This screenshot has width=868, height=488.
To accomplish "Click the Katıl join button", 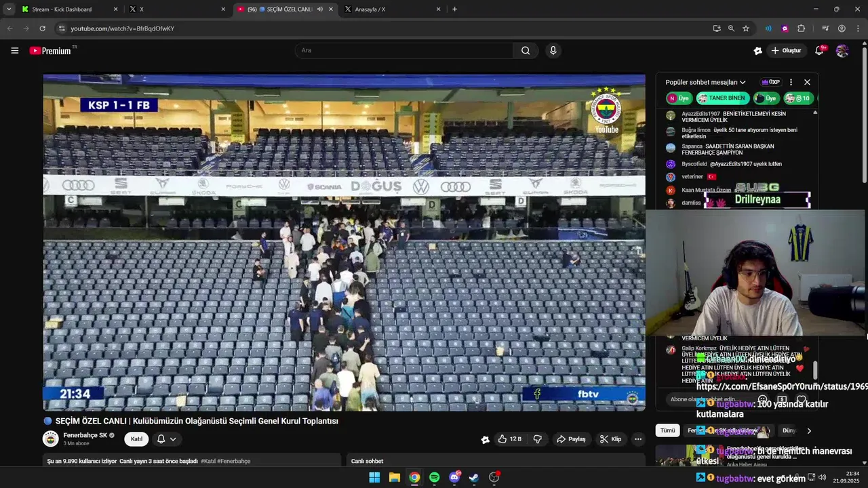I will 136,439.
